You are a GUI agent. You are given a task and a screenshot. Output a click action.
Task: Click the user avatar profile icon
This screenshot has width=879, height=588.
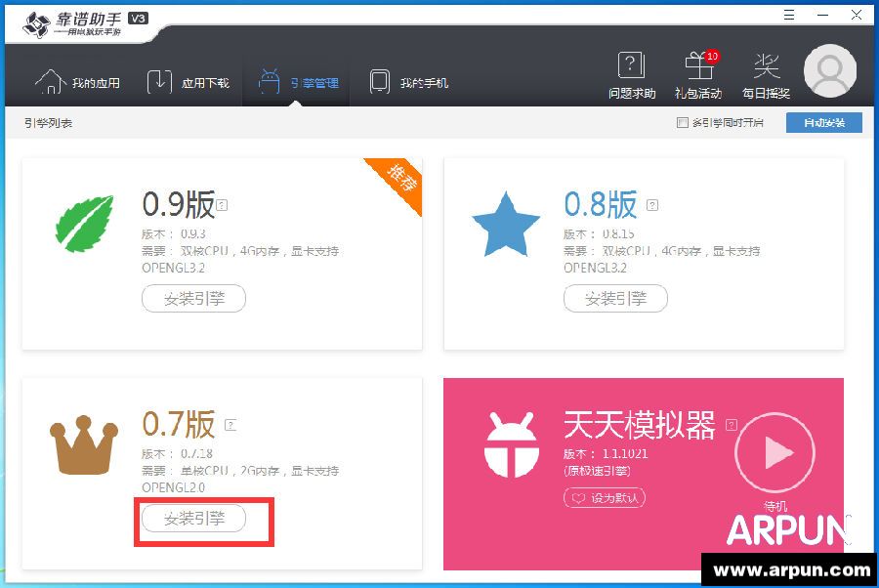coord(830,71)
